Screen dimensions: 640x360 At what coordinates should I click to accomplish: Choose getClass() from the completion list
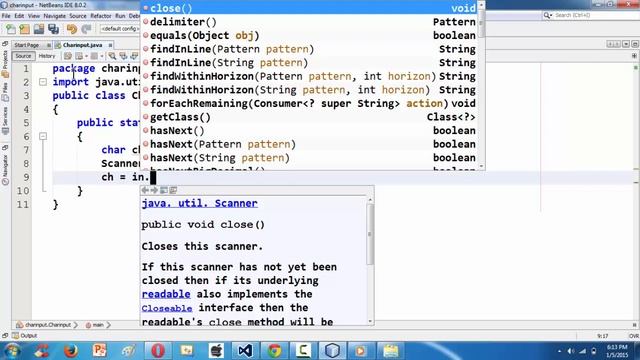coord(309,117)
